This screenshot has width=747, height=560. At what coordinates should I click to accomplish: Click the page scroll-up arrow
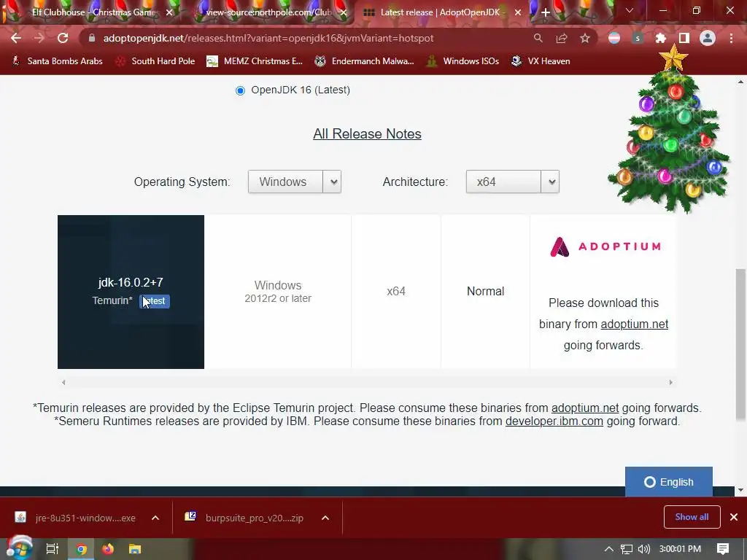tap(740, 82)
